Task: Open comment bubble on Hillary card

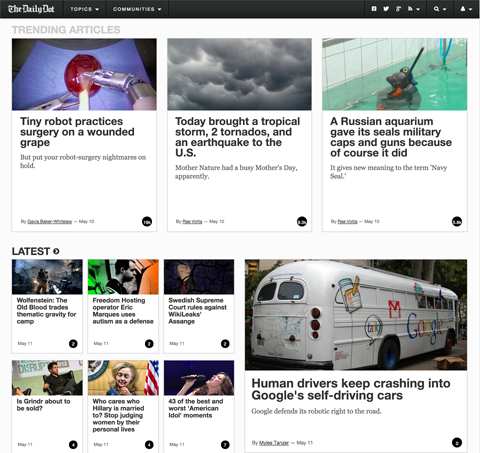Action: [149, 445]
